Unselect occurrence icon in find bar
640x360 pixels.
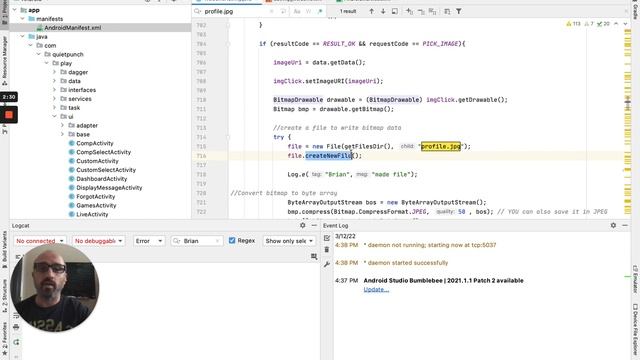421,11
